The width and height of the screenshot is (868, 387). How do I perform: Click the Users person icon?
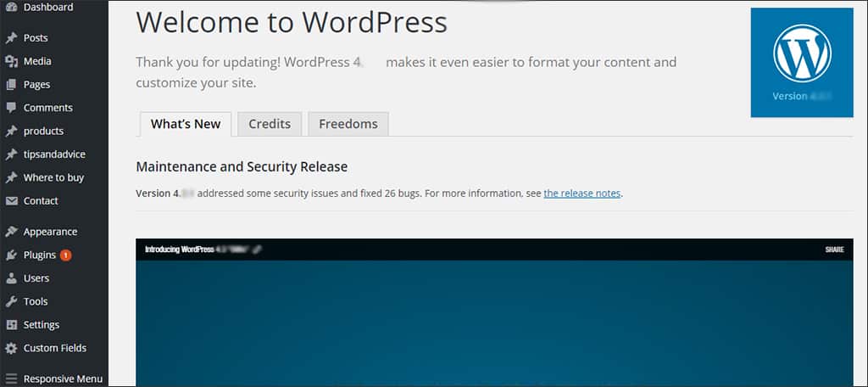tap(11, 278)
